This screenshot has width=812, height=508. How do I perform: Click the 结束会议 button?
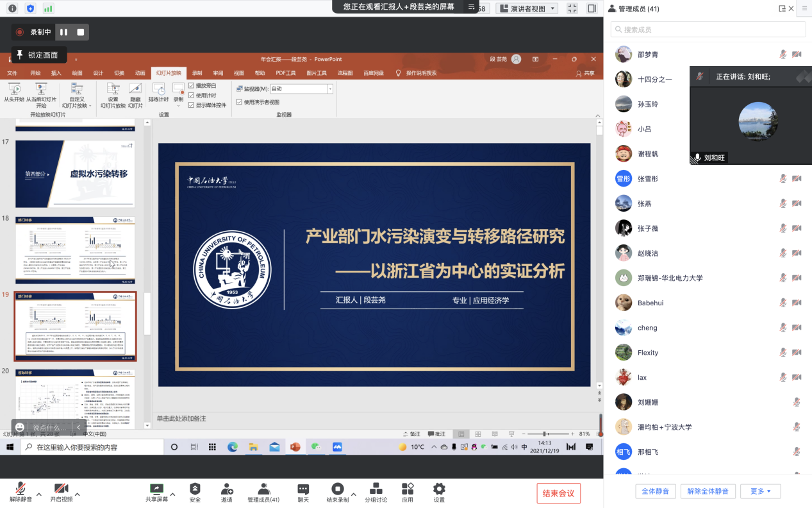click(558, 493)
